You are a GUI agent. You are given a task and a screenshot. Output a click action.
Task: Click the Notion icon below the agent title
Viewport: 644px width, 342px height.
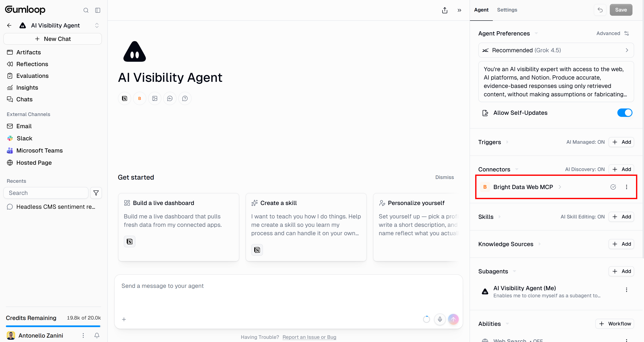[x=125, y=98]
